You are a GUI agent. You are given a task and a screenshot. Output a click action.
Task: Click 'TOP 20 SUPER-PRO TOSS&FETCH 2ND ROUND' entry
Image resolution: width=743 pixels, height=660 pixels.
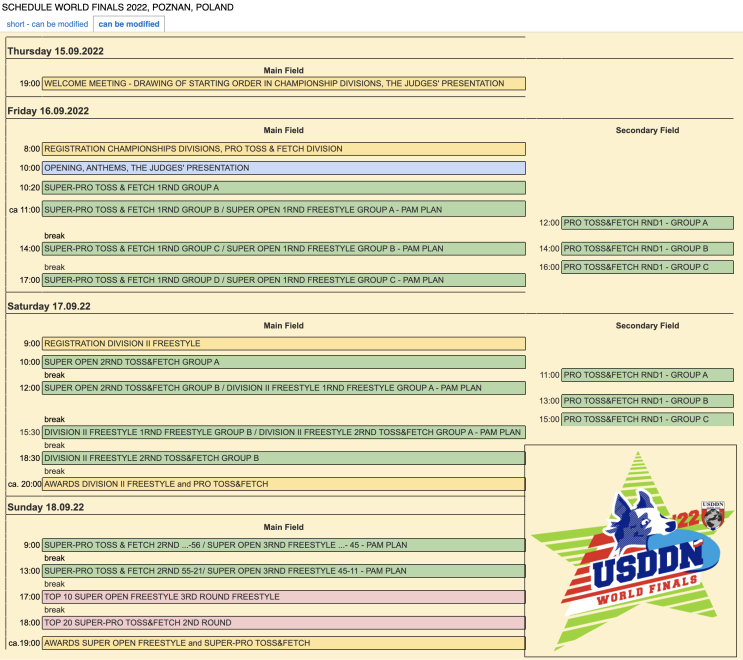(x=284, y=623)
